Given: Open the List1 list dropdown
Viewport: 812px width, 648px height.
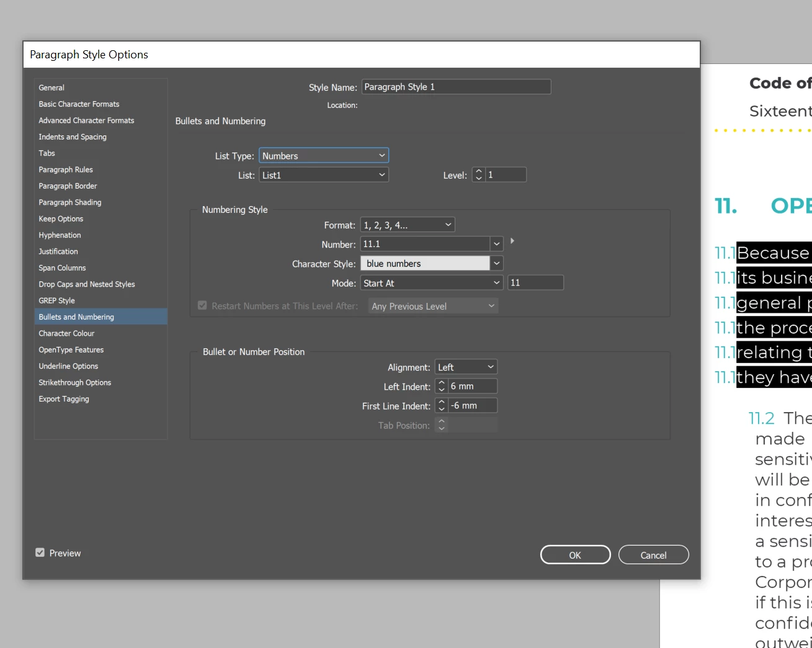Looking at the screenshot, I should click(x=324, y=175).
